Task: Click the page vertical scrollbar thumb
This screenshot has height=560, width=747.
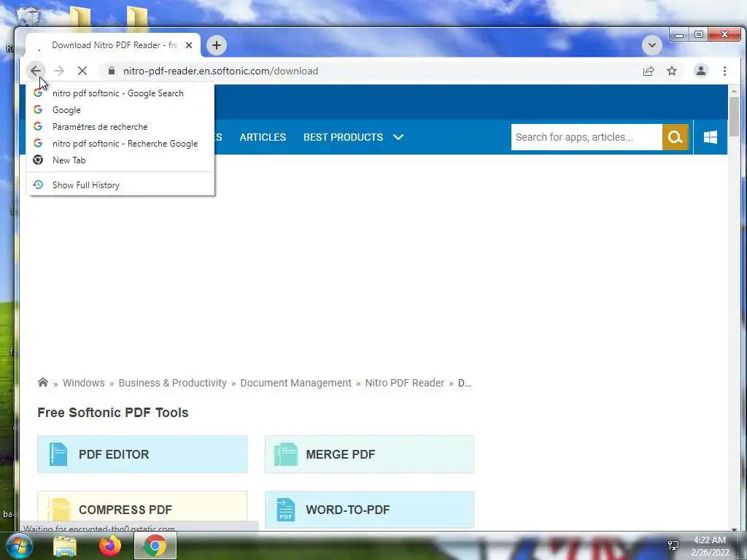Action: click(734, 116)
